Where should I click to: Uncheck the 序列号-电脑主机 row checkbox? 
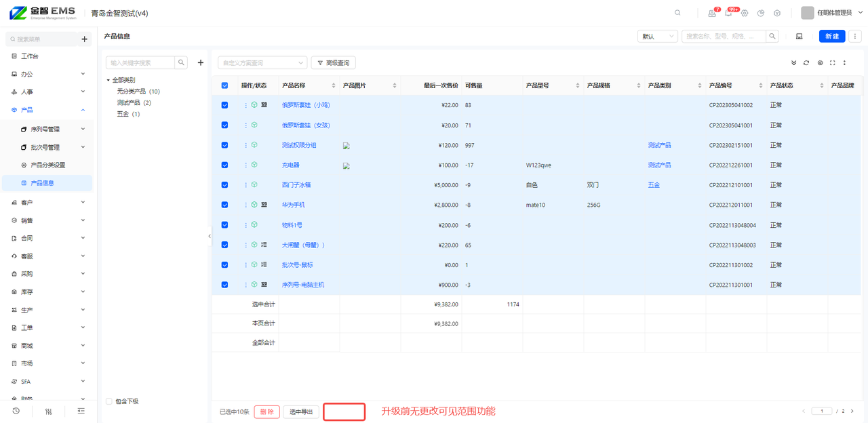[224, 285]
